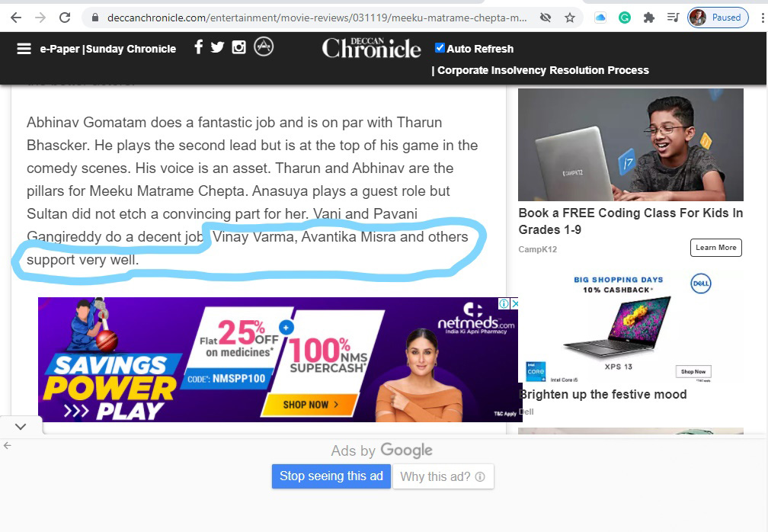Open the e-Paper link
This screenshot has width=768, height=532.
[59, 49]
